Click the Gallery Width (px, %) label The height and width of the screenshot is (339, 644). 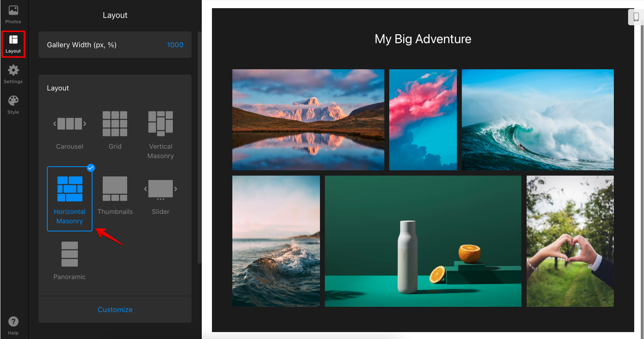pos(82,45)
